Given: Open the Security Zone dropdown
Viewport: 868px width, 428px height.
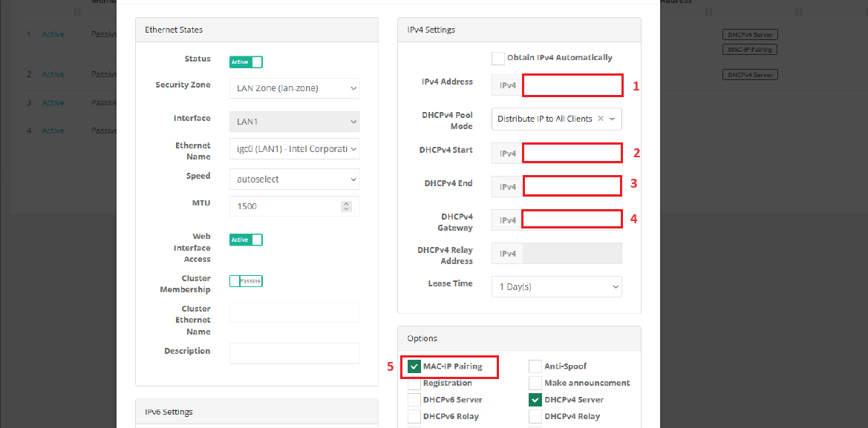Looking at the screenshot, I should [295, 88].
